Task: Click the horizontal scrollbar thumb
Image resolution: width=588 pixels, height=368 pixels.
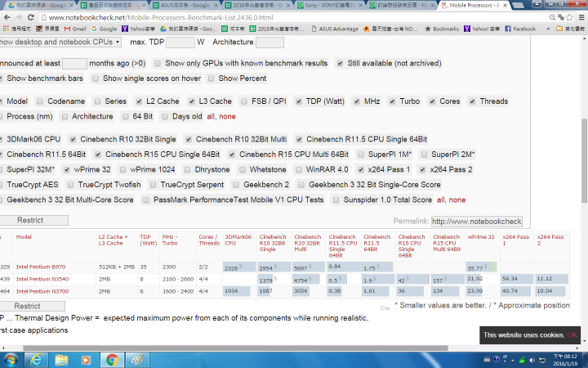Action: pos(235,348)
